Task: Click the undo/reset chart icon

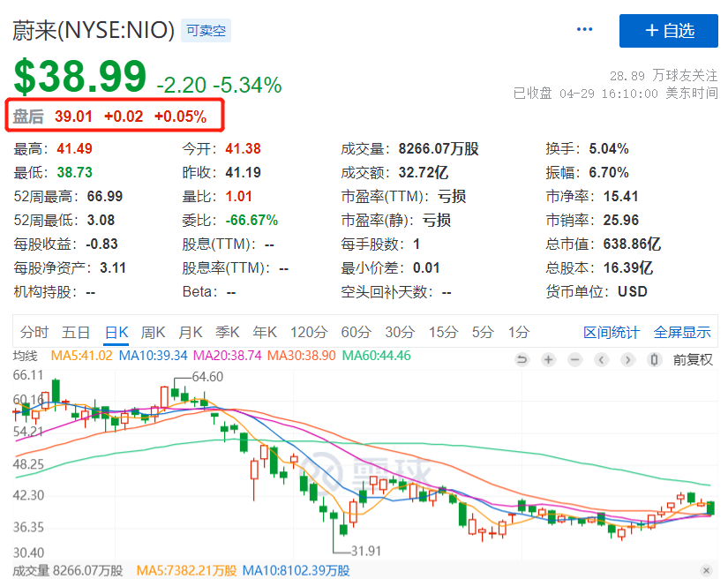Action: coord(522,359)
